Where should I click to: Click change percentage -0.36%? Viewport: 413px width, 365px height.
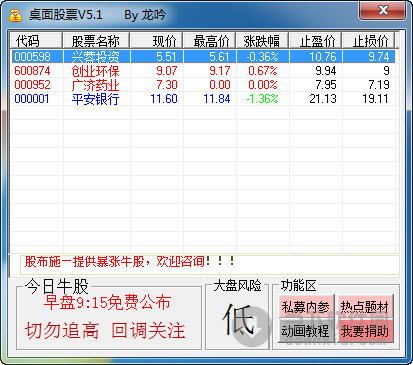[262, 57]
